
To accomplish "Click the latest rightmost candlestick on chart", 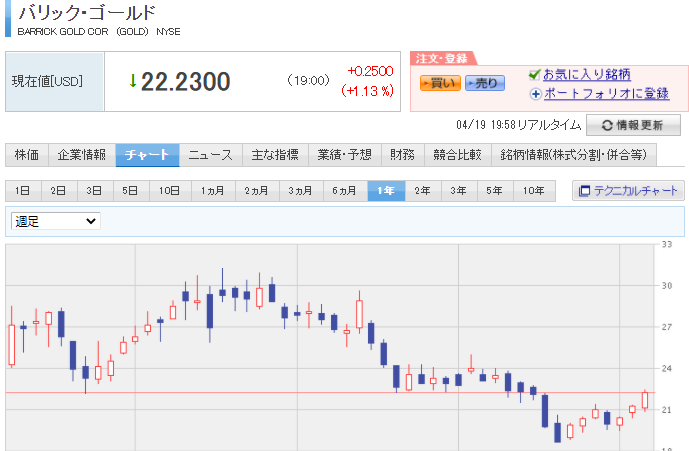I will pyautogui.click(x=645, y=400).
